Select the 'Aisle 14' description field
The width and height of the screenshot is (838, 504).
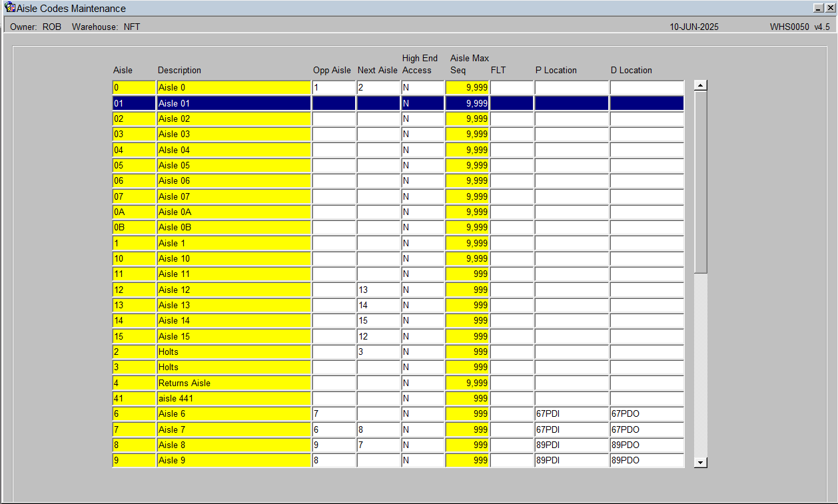[234, 321]
